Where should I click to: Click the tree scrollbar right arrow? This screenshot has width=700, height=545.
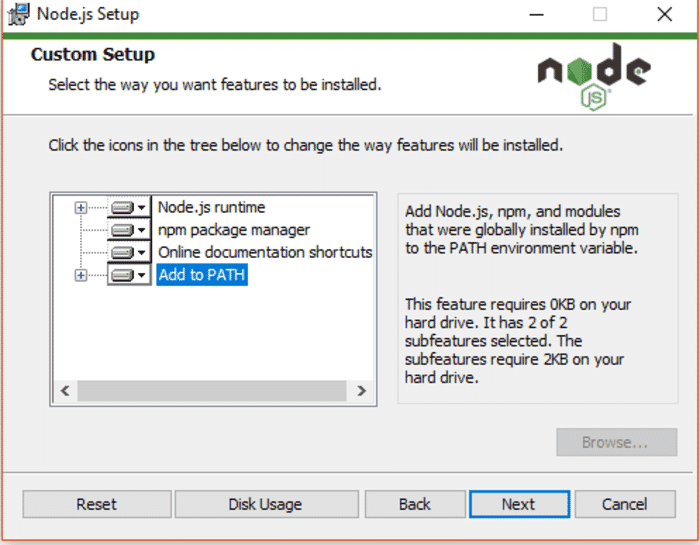tap(362, 391)
